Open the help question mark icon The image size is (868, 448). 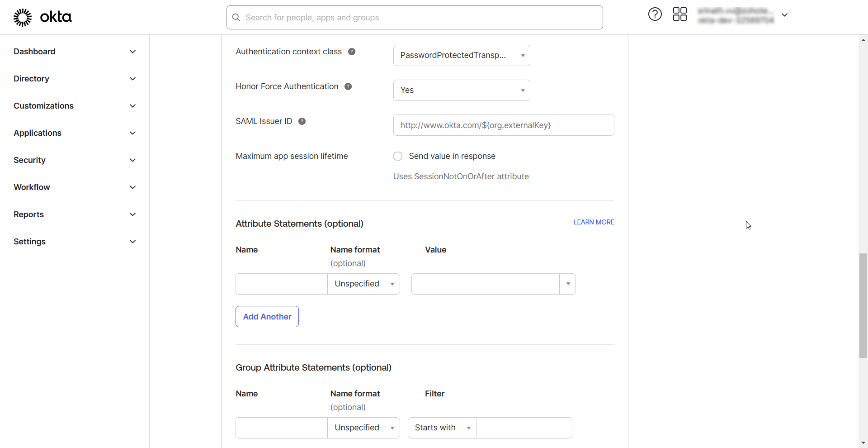(655, 14)
